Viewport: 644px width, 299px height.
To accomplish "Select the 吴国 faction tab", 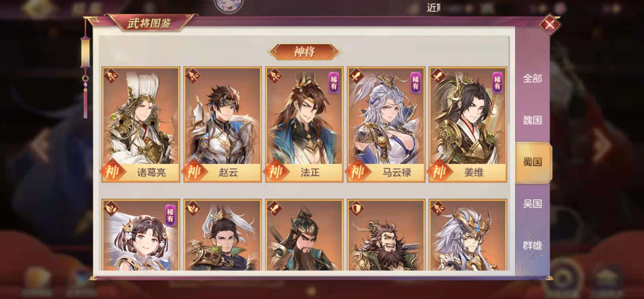I will pyautogui.click(x=532, y=204).
